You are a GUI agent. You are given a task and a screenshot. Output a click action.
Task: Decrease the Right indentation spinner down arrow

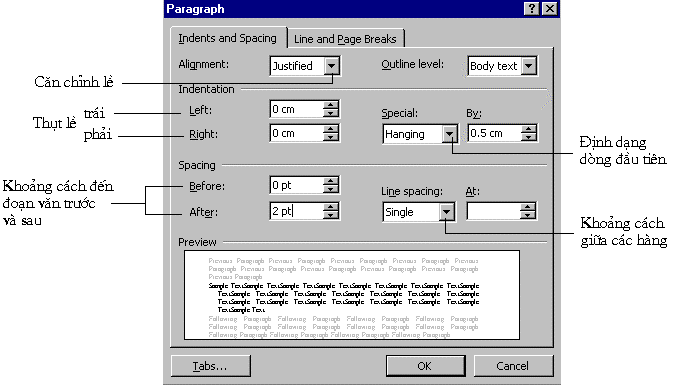pyautogui.click(x=331, y=137)
